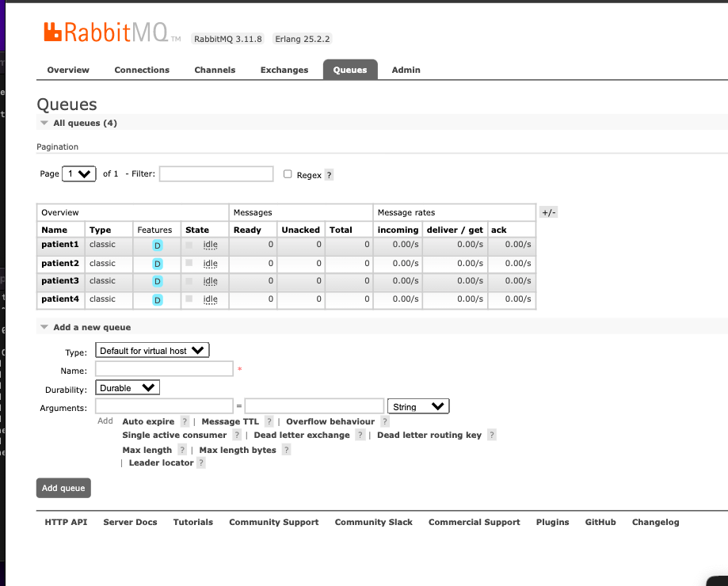Switch to the Connections tab
This screenshot has width=728, height=586.
142,70
